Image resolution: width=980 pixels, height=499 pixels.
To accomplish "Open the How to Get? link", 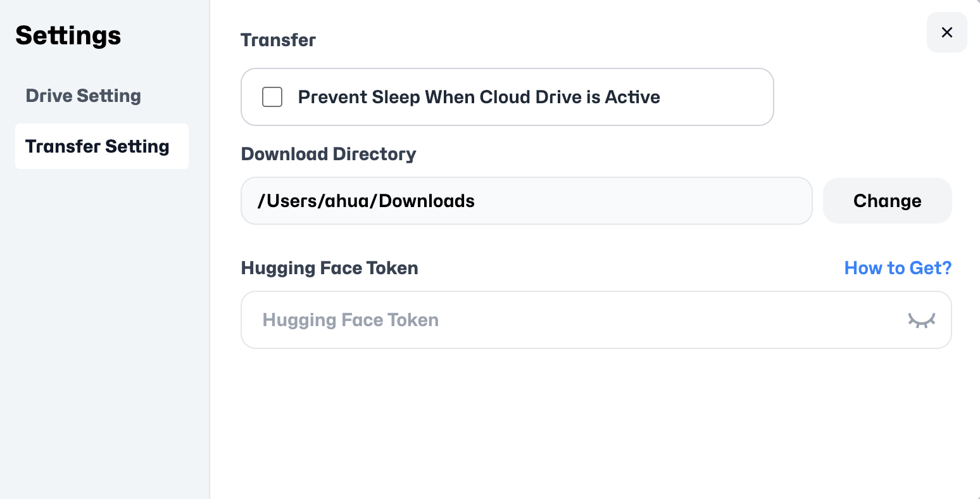I will click(x=898, y=268).
